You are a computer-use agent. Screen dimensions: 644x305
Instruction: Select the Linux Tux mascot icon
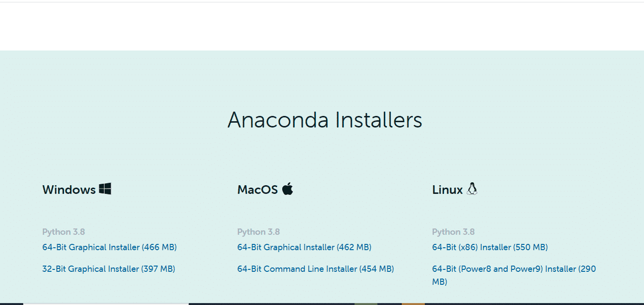(x=473, y=189)
